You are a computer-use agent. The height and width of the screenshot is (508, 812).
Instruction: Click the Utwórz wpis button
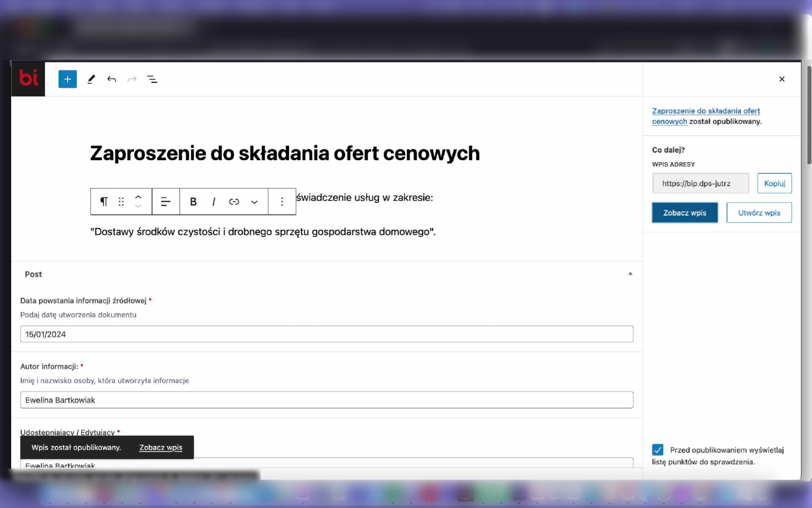759,213
